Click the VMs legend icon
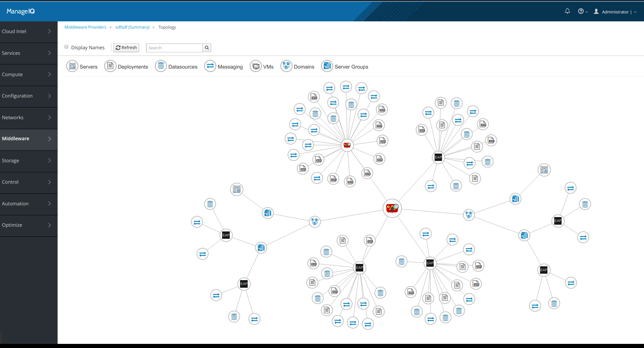Screen dimensions: 644x348 256,66
